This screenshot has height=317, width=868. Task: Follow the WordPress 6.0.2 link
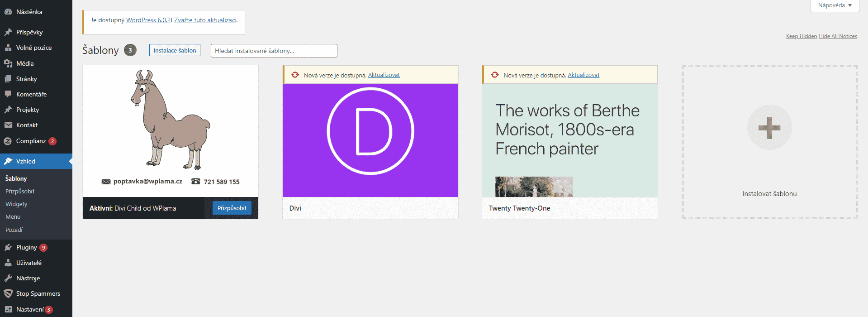(x=148, y=20)
